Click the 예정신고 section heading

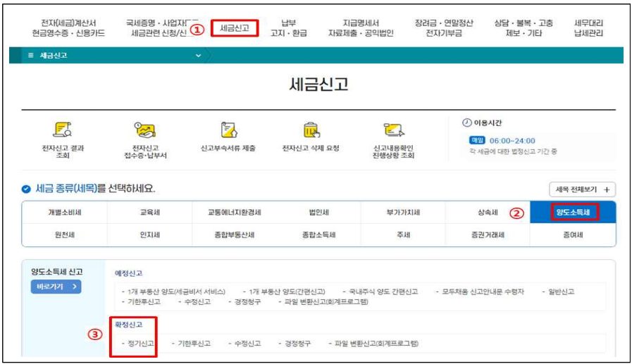(x=128, y=273)
